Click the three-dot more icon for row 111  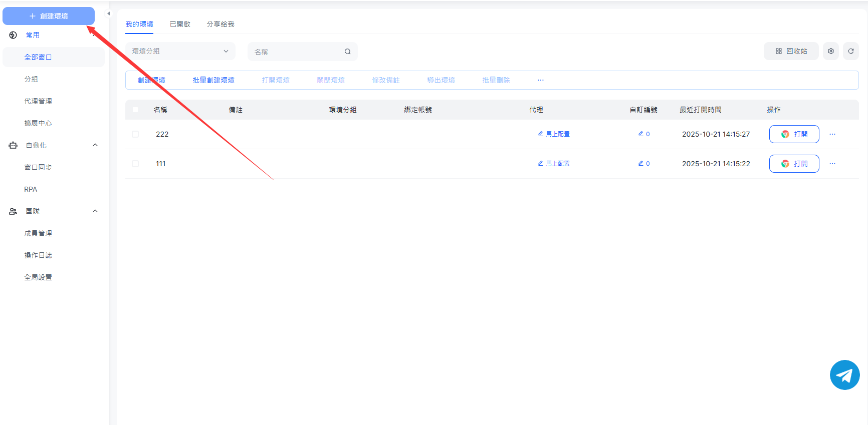tap(832, 164)
